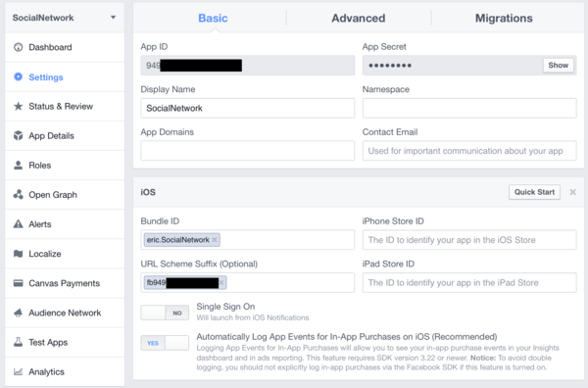
Task: Select Roles in the sidebar
Action: pos(65,166)
